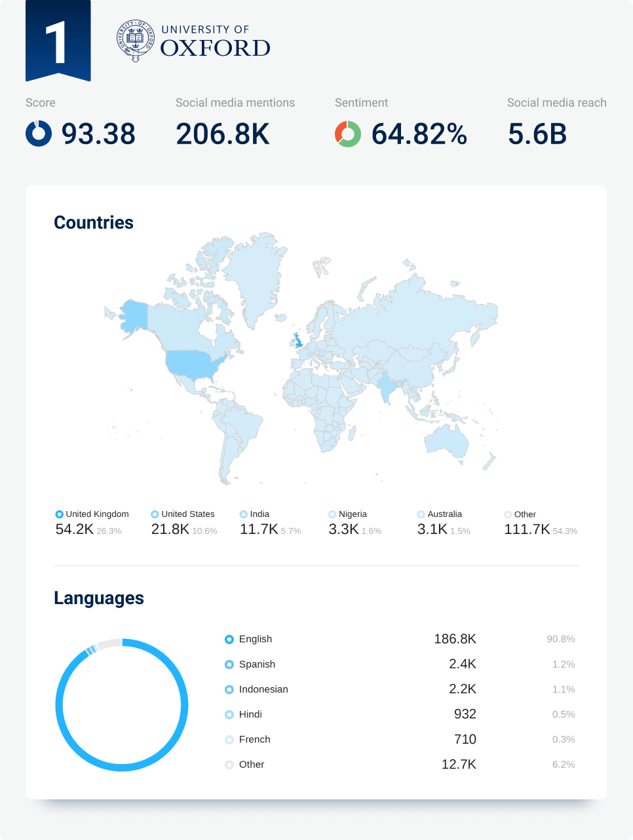Click the 21.8K United States count
Screen dimensions: 633x840
tap(170, 529)
